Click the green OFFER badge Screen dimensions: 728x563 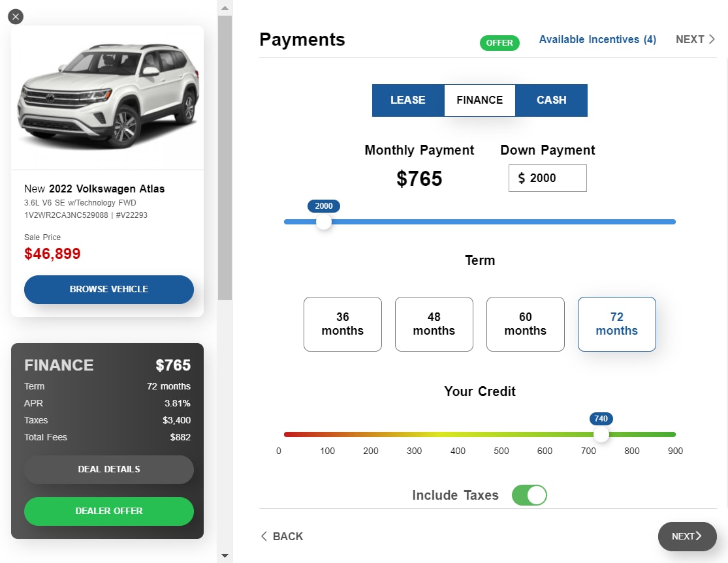click(499, 42)
